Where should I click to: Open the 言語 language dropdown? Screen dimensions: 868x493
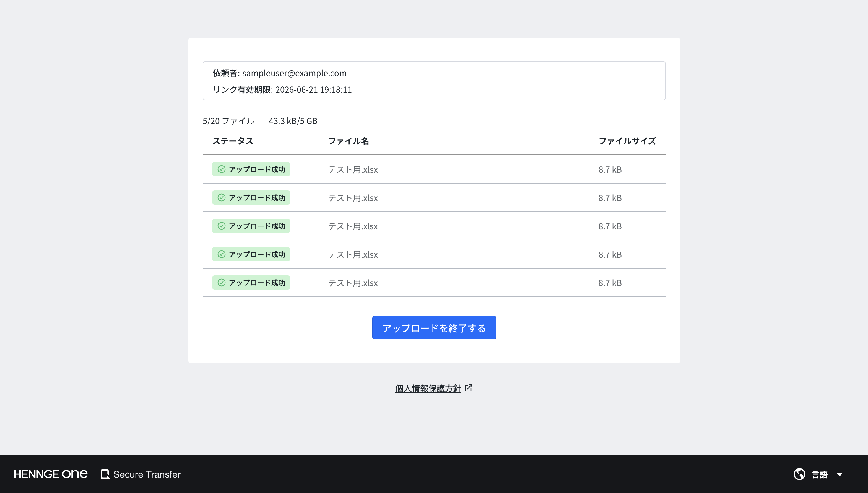coord(818,474)
